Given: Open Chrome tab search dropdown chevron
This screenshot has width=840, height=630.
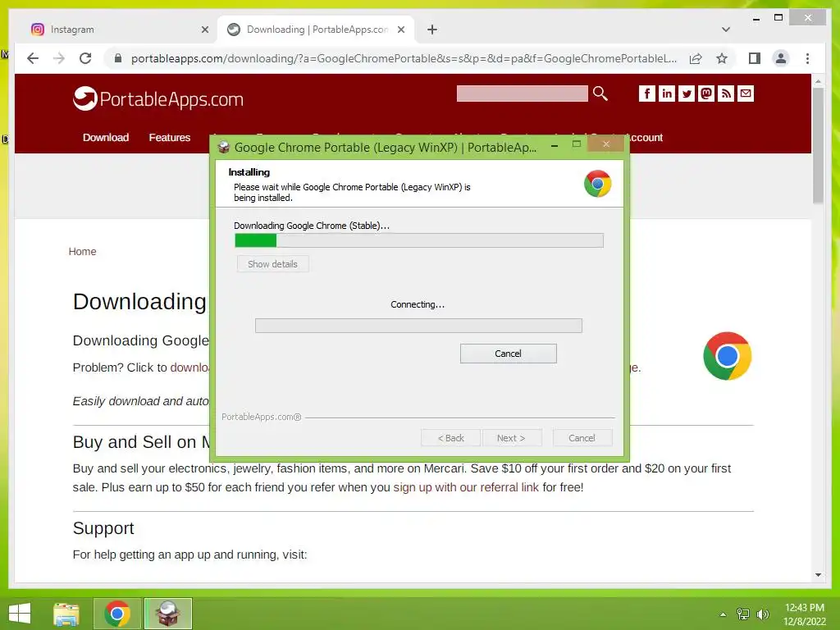Looking at the screenshot, I should point(725,30).
